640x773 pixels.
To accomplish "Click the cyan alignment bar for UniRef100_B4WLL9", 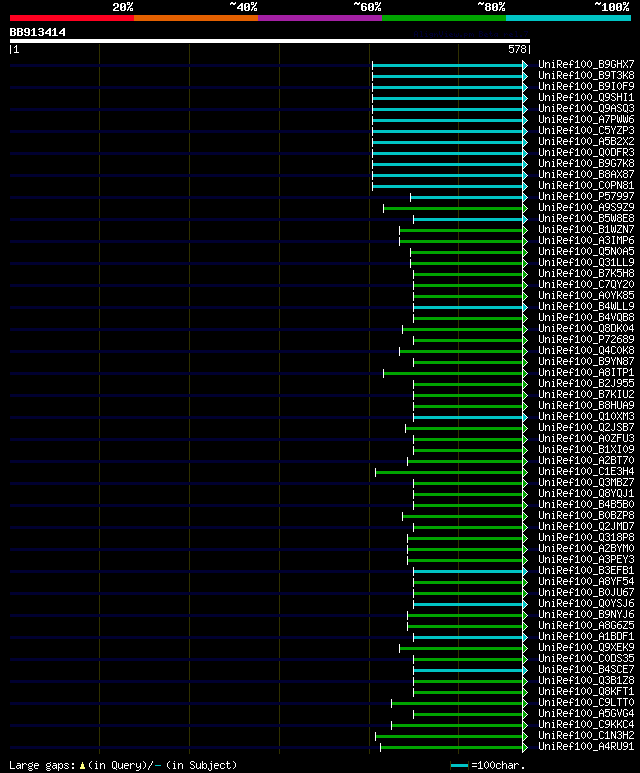I will click(x=468, y=308).
